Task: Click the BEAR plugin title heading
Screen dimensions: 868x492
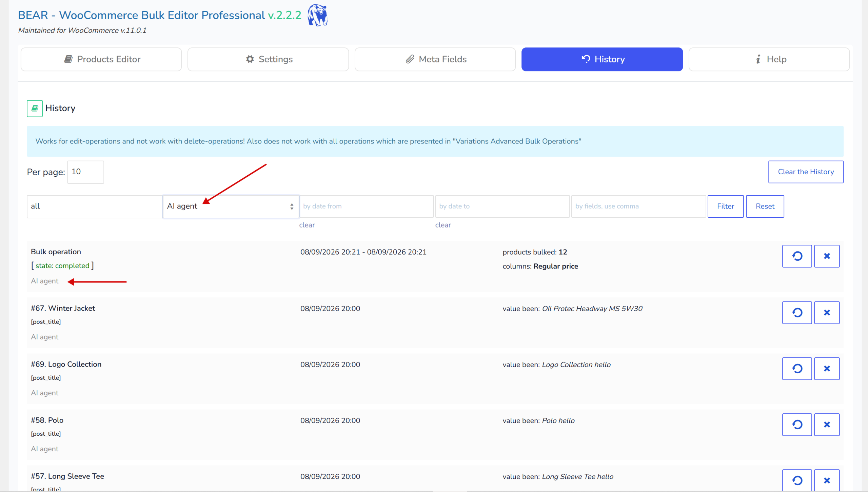Action: coord(159,15)
